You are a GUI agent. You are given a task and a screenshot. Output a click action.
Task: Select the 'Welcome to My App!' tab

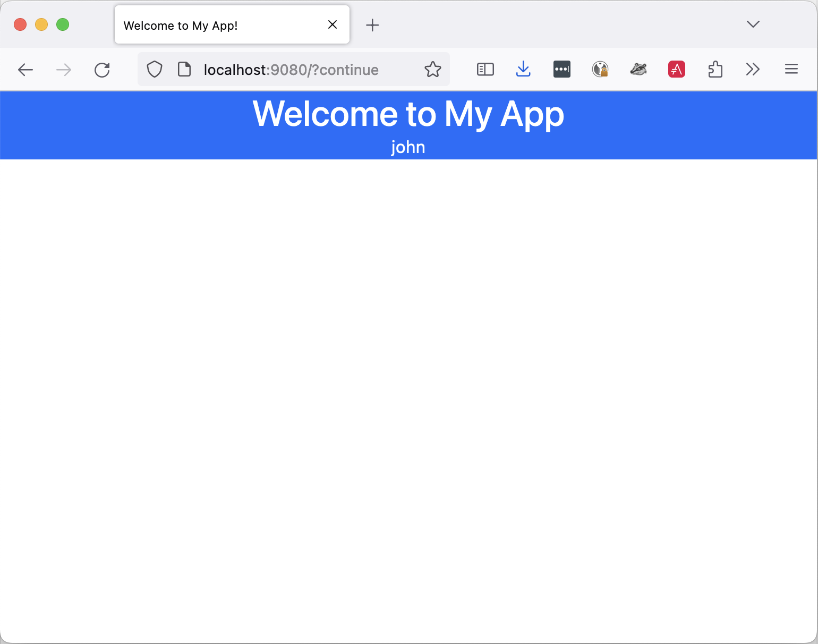212,26
